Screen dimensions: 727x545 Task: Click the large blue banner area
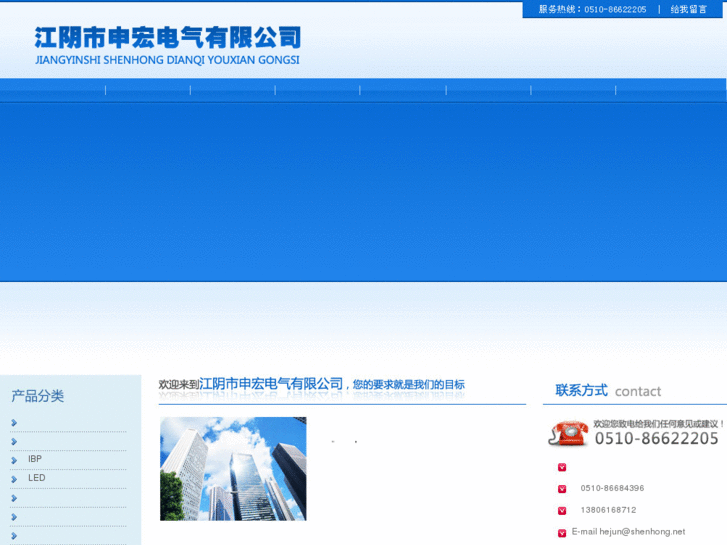pos(364,192)
